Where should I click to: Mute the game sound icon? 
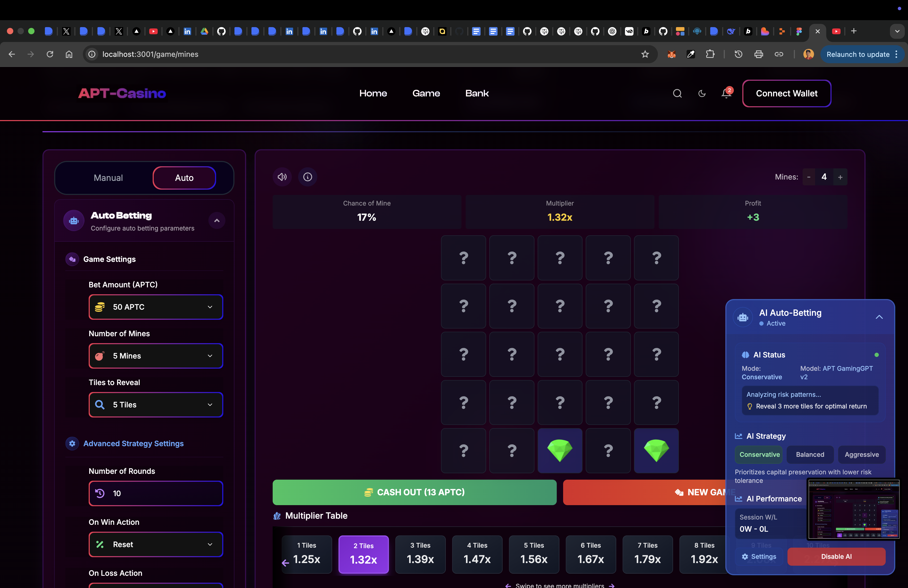(282, 177)
